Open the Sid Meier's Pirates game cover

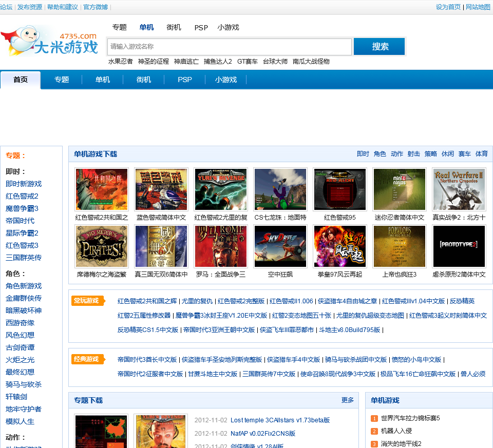click(102, 246)
